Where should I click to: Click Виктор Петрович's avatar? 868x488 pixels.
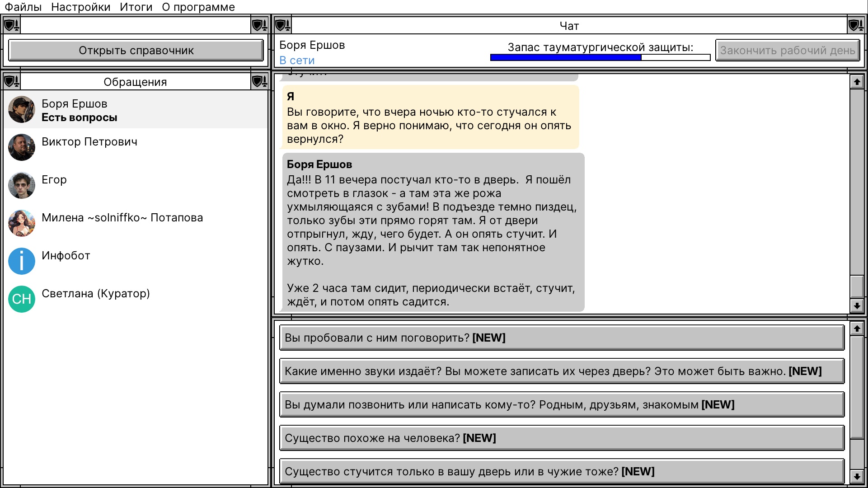pos(22,147)
